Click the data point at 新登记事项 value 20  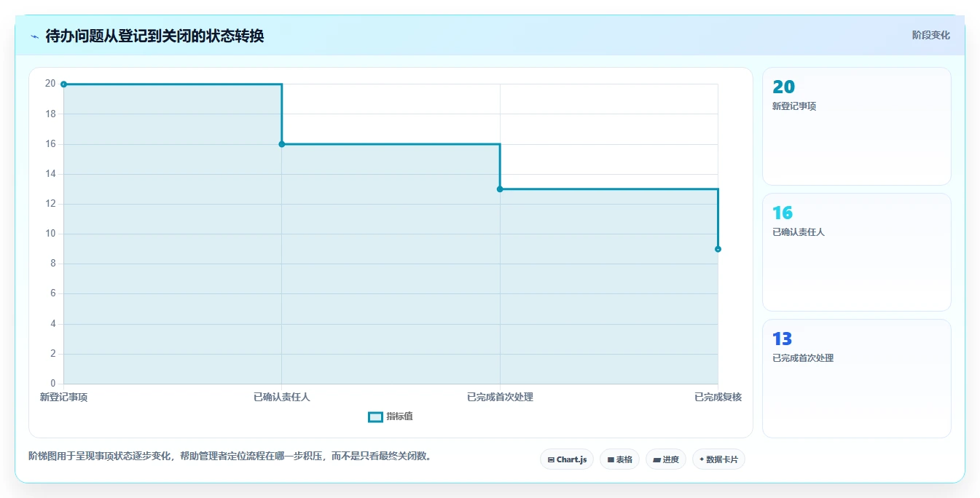click(63, 84)
